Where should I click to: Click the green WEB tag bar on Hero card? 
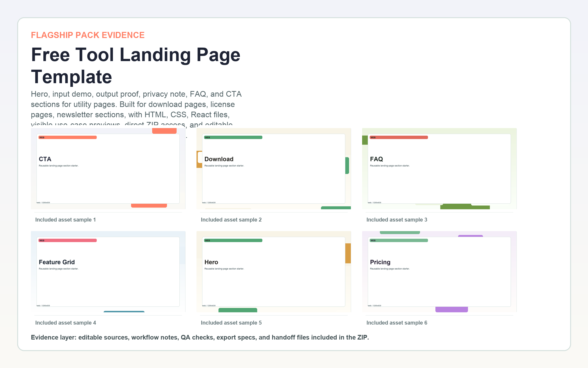click(233, 240)
